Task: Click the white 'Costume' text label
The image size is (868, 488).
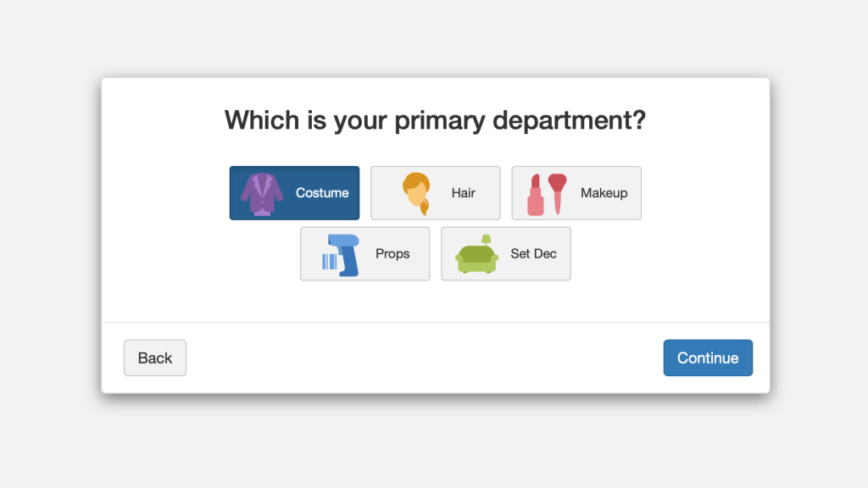Action: pos(322,193)
